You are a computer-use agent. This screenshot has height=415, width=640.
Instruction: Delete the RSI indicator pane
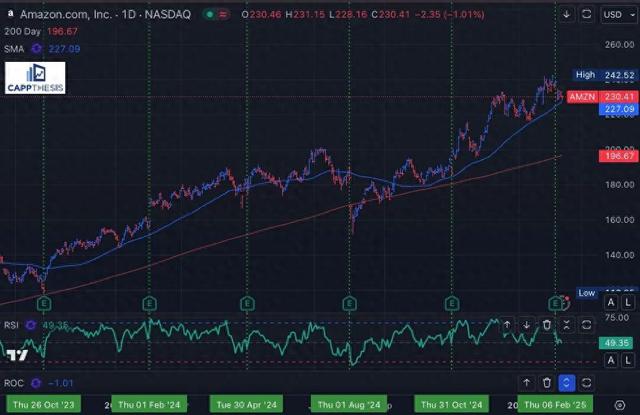[547, 325]
